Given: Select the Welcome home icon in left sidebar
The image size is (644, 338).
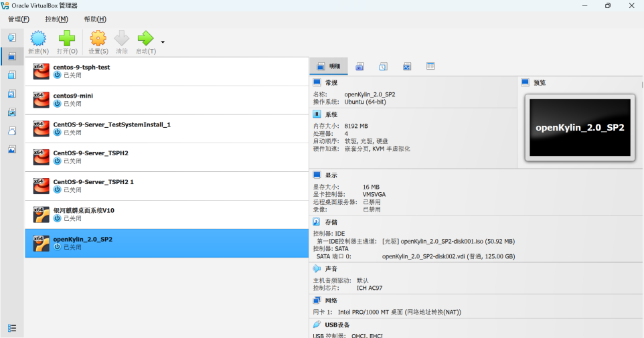Looking at the screenshot, I should 12,37.
